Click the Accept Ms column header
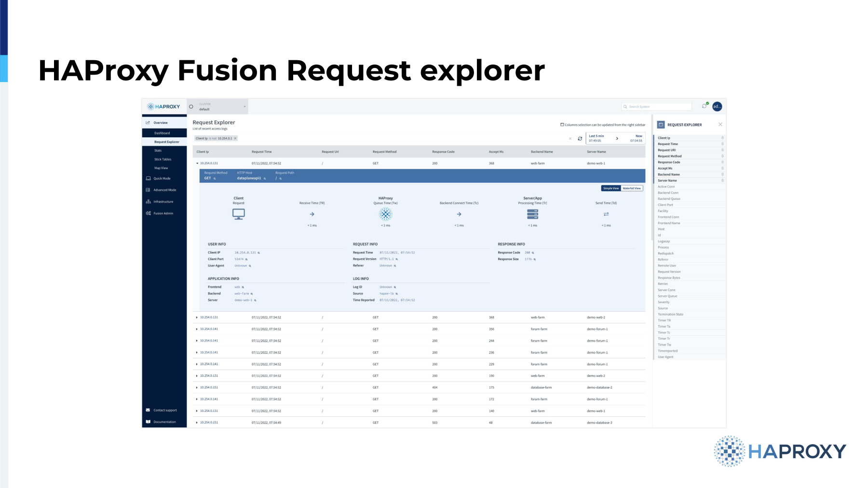 click(496, 152)
